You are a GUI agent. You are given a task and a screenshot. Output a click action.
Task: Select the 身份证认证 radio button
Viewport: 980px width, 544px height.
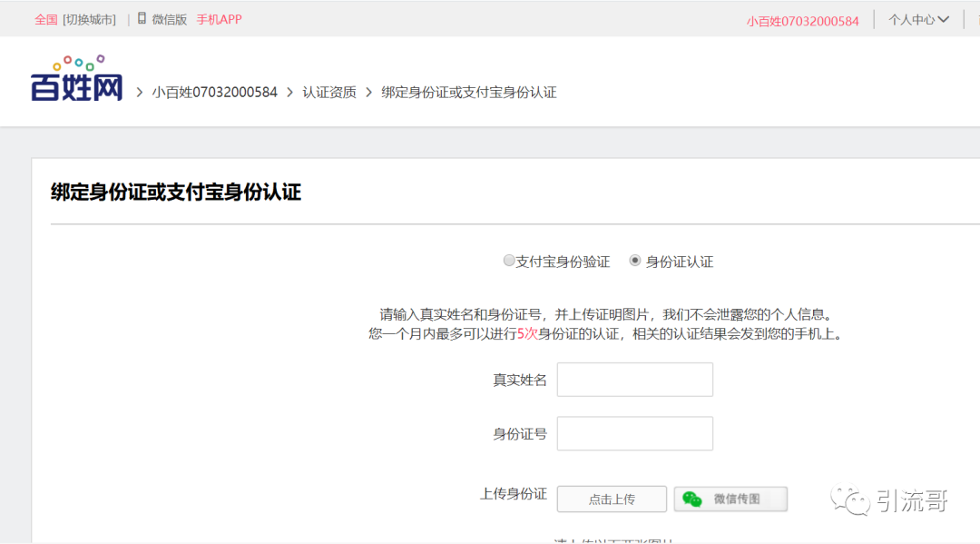[x=635, y=262]
